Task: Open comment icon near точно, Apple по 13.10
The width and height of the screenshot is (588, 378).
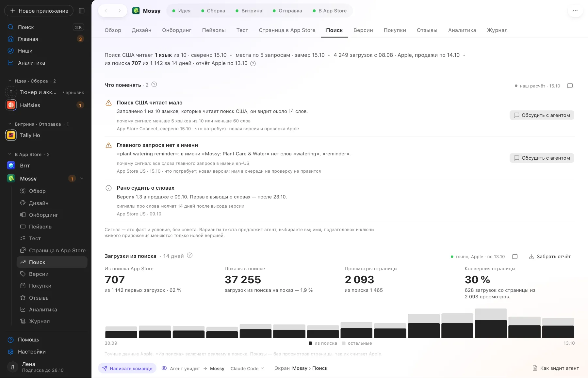Action: pyautogui.click(x=515, y=257)
